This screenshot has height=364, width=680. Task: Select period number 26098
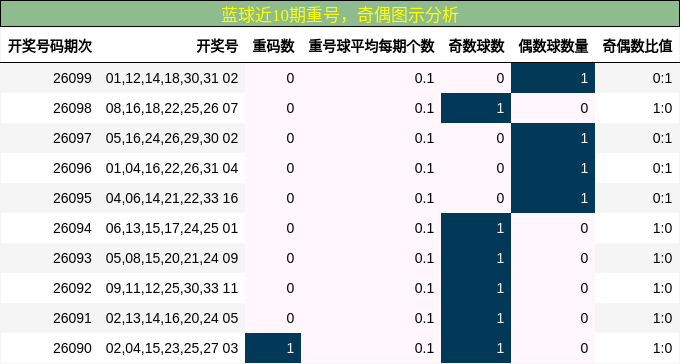[x=72, y=108]
